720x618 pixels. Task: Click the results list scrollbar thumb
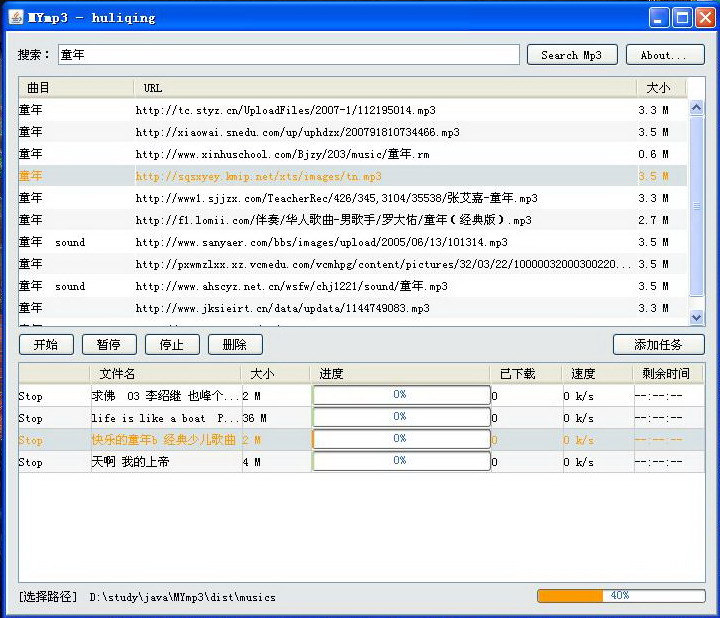pyautogui.click(x=696, y=206)
